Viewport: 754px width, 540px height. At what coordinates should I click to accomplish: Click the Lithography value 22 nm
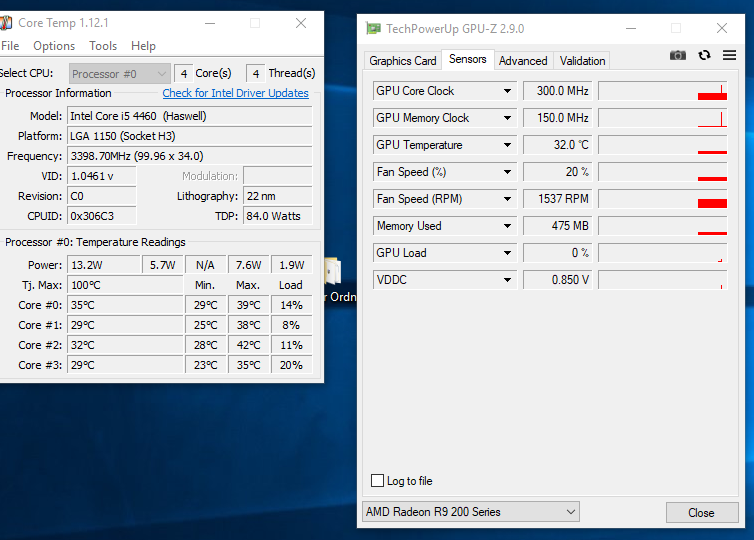(x=277, y=196)
